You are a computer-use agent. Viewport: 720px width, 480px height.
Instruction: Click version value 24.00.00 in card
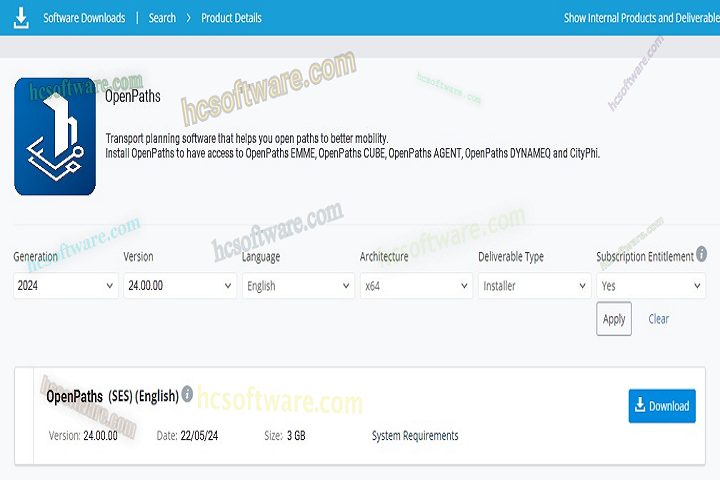tap(101, 435)
